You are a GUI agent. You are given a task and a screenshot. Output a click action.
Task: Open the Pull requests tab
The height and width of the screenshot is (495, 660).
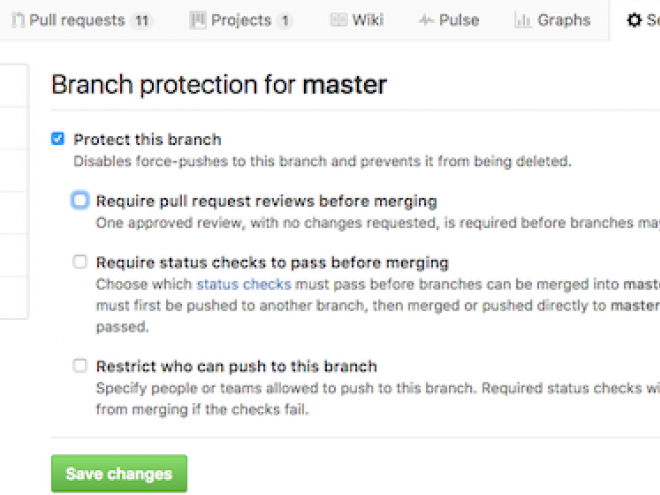tap(82, 20)
